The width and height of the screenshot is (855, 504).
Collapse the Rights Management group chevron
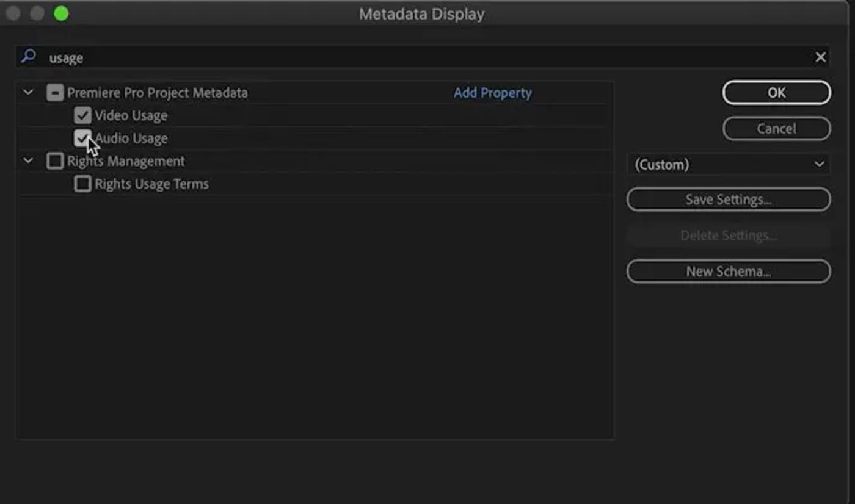pos(28,161)
